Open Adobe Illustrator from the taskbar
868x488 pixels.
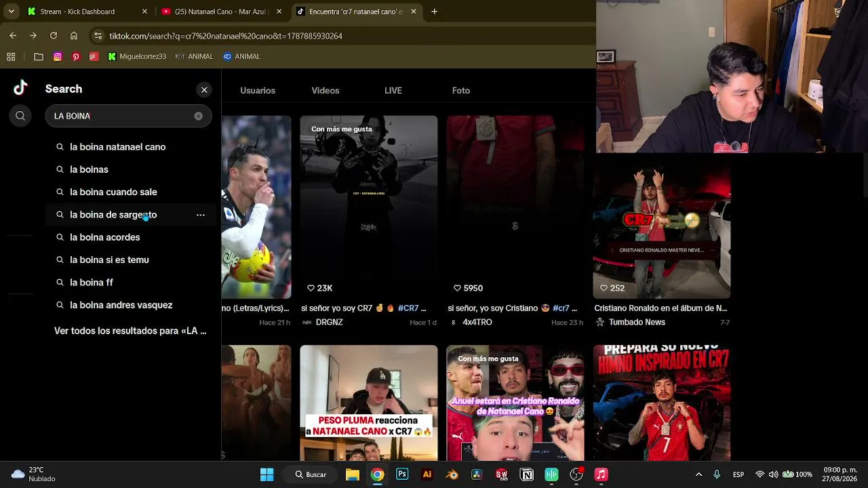pos(427,474)
